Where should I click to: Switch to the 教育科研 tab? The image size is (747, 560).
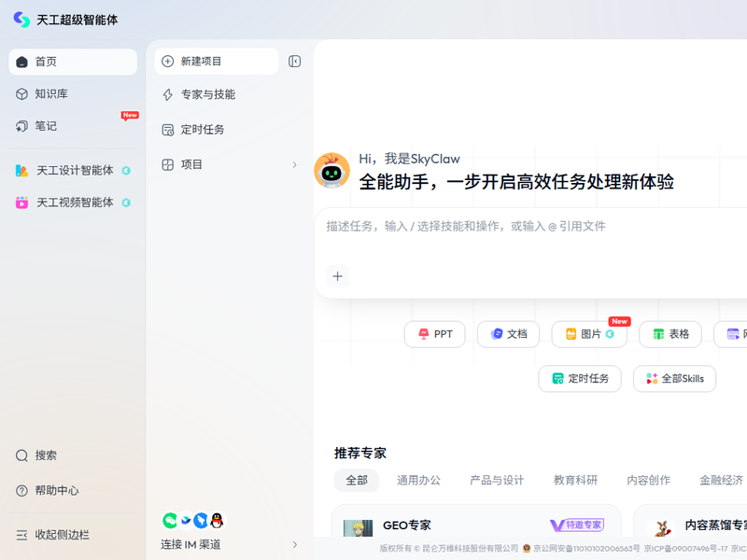(575, 481)
